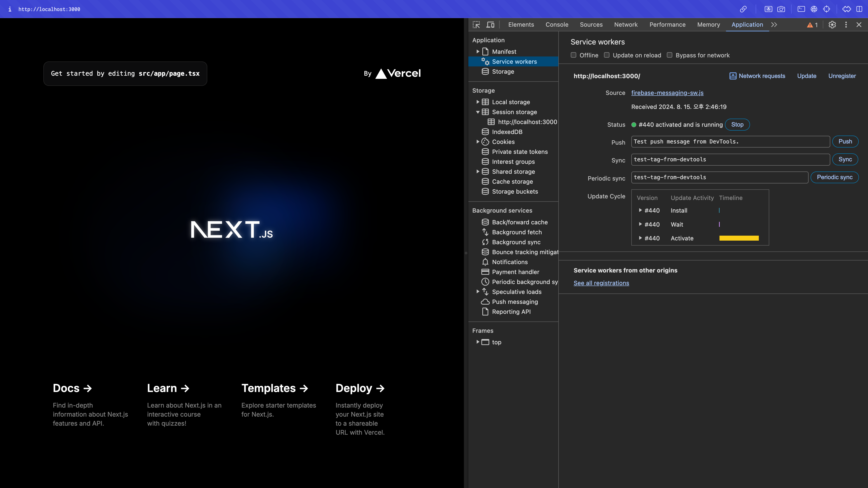Check Update on reload option
The image size is (868, 488).
click(606, 55)
